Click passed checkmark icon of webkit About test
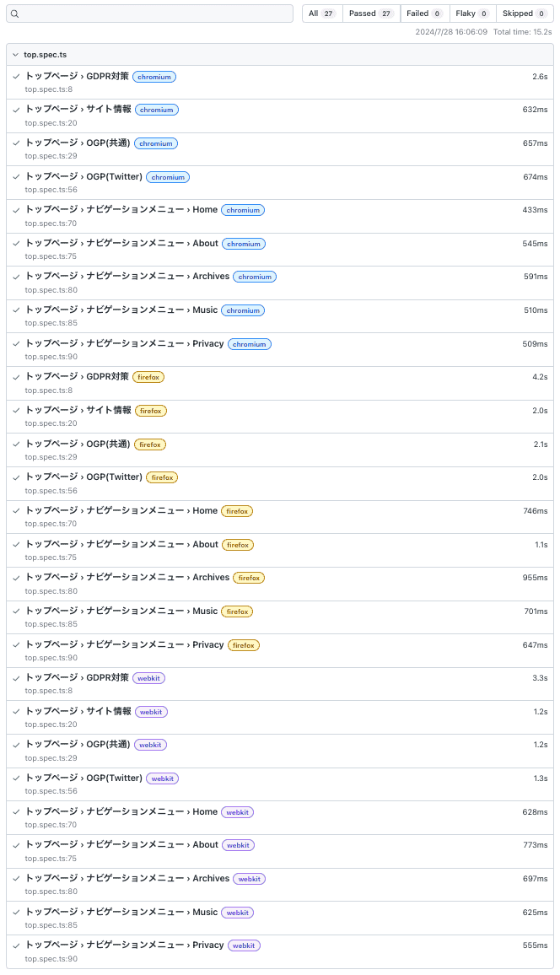 click(16, 845)
